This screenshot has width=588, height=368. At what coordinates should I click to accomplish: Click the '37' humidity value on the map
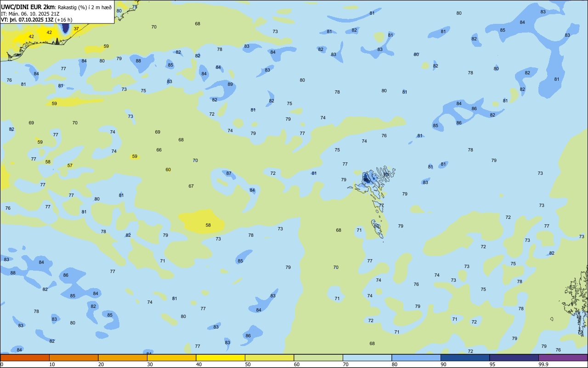point(76,28)
